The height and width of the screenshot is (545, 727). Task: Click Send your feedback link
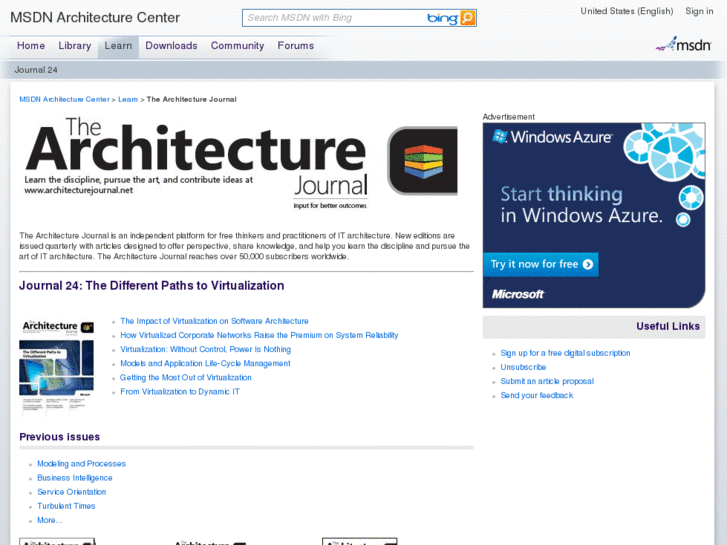pos(536,395)
